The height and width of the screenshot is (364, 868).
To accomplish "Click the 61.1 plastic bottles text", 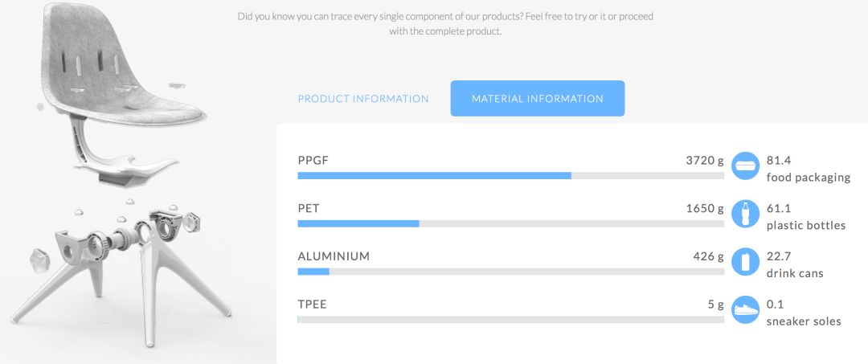I will (806, 217).
